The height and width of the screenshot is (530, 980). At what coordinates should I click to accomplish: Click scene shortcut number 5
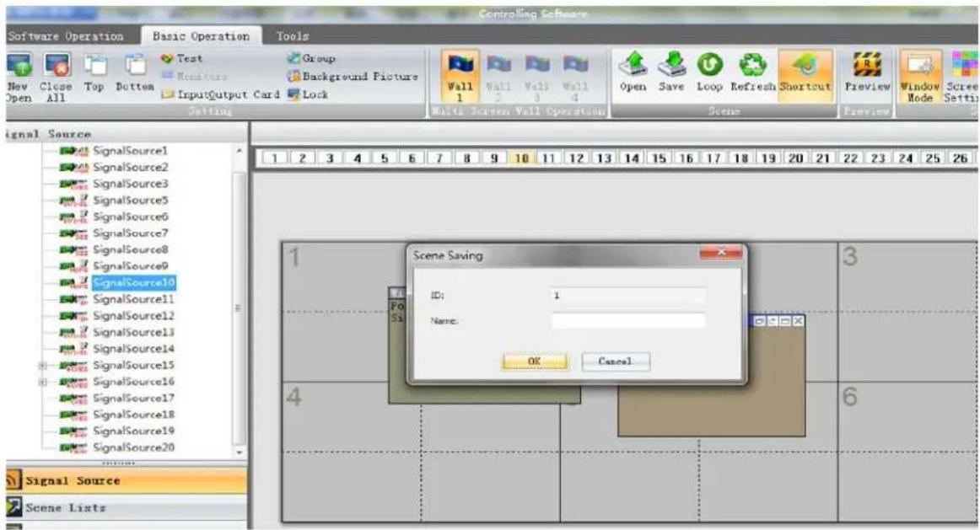385,158
